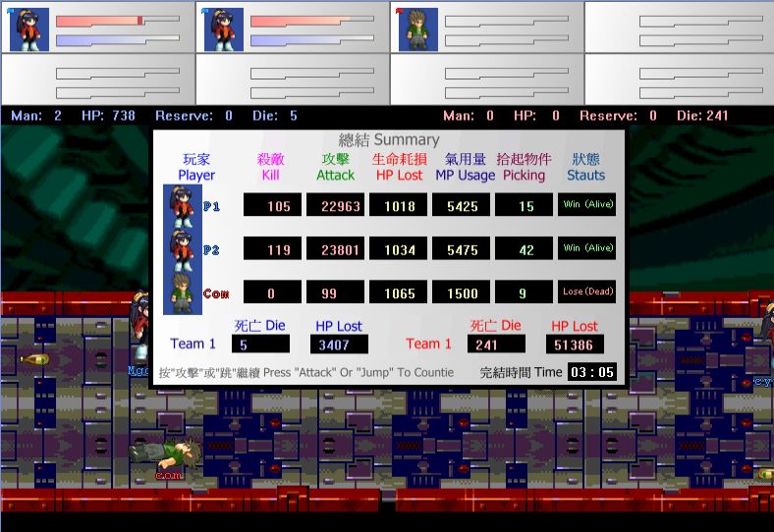The image size is (774, 532).
Task: Click the blue Team 1 HP Lost value 3407
Action: 338,345
